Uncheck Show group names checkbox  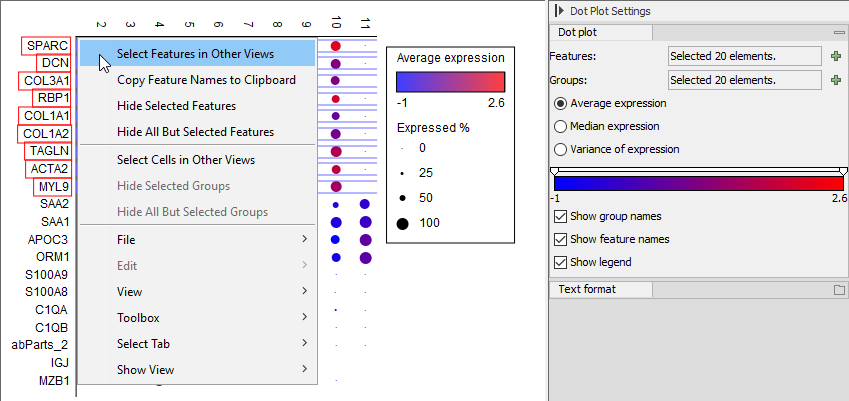(x=560, y=216)
